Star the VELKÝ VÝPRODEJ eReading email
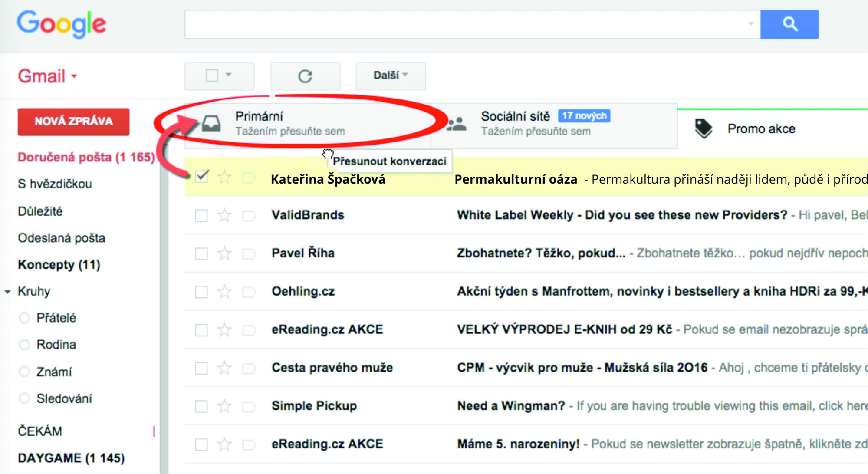The width and height of the screenshot is (868, 474). [x=224, y=330]
